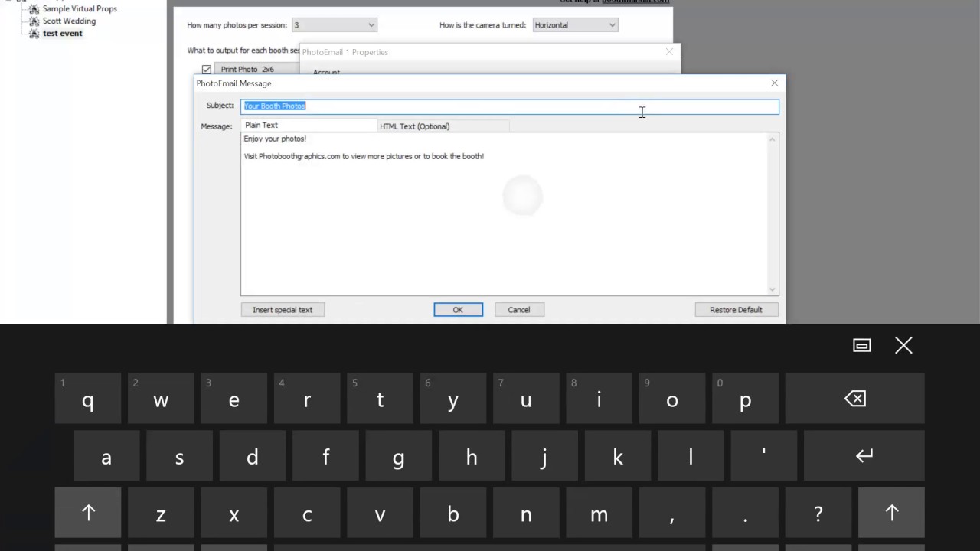Click the Sample Virtual Props event icon

pos(34,9)
